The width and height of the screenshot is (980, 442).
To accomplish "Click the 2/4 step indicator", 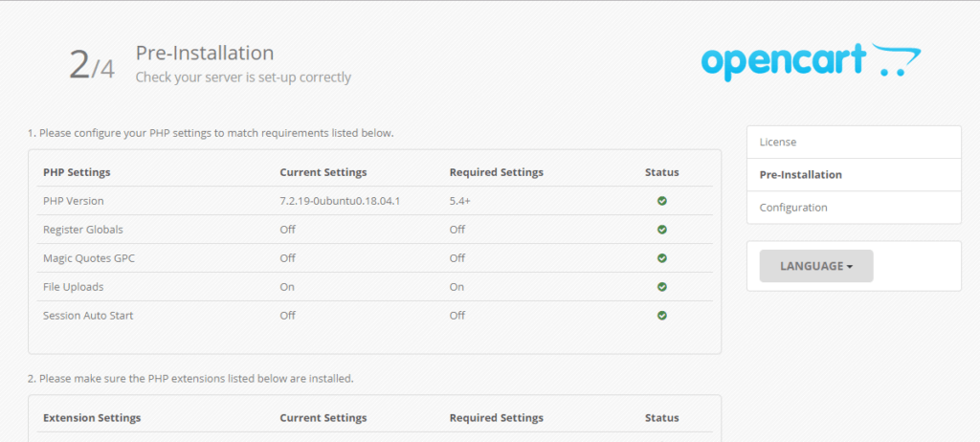I will (91, 64).
